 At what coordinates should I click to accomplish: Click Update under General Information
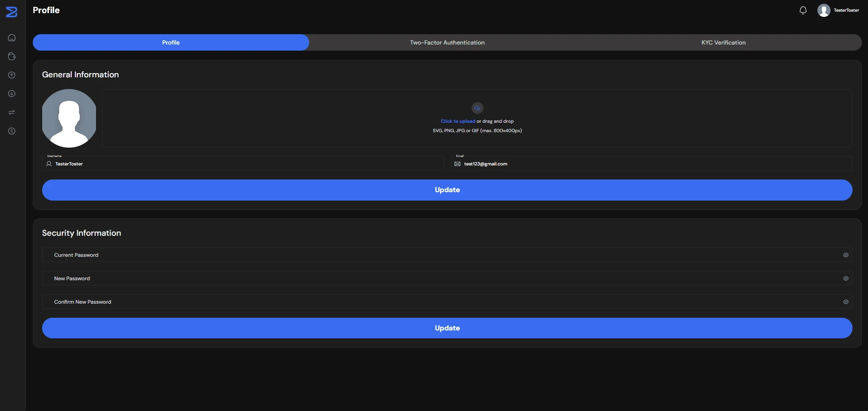point(447,190)
